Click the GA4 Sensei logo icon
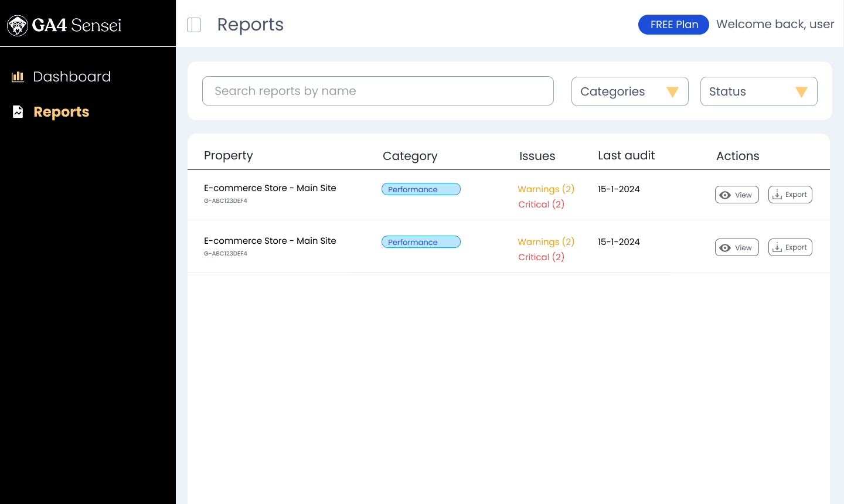The width and height of the screenshot is (844, 504). (18, 25)
